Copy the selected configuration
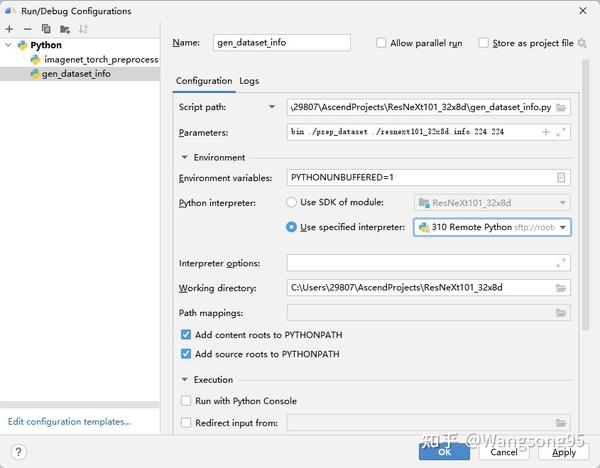 pos(46,29)
